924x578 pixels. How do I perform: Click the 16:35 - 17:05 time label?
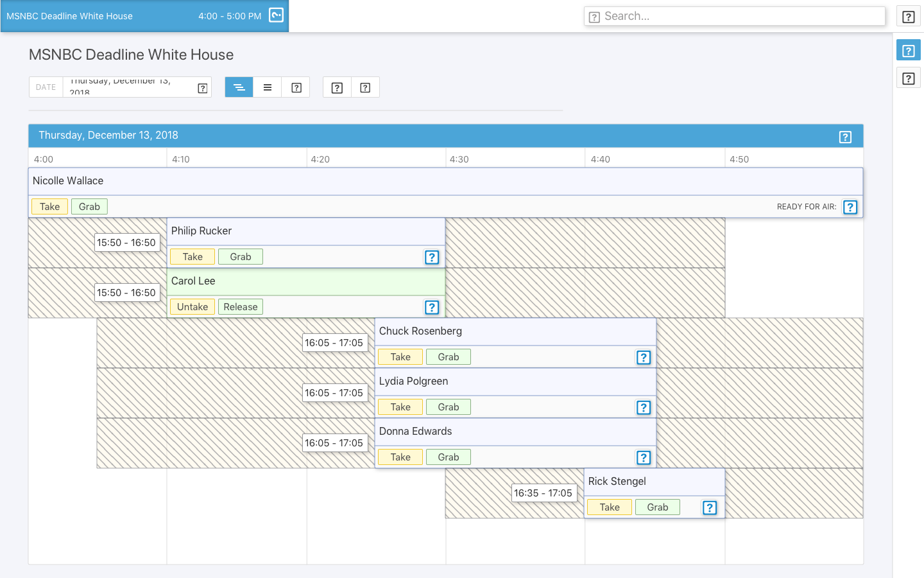pos(543,493)
